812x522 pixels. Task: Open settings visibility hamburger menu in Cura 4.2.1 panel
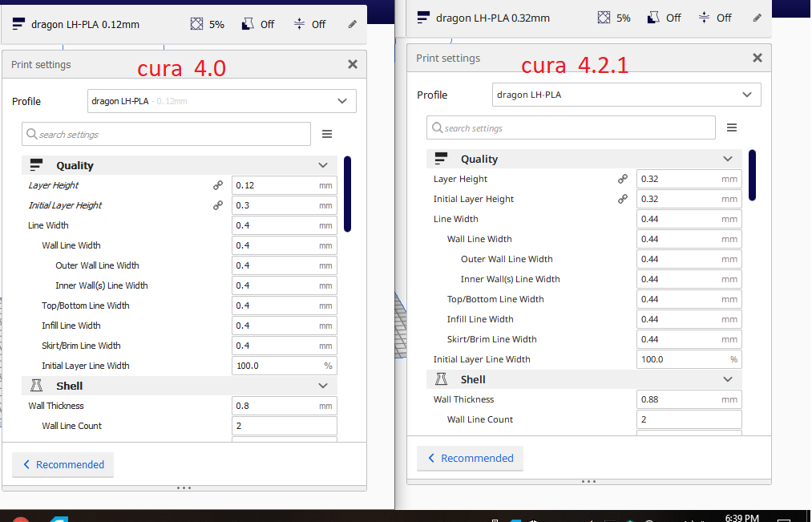click(731, 127)
